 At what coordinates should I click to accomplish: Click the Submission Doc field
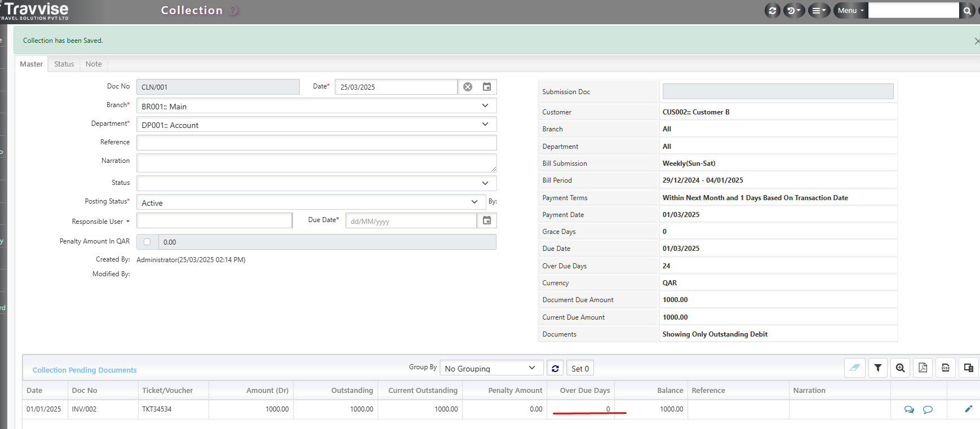(778, 91)
